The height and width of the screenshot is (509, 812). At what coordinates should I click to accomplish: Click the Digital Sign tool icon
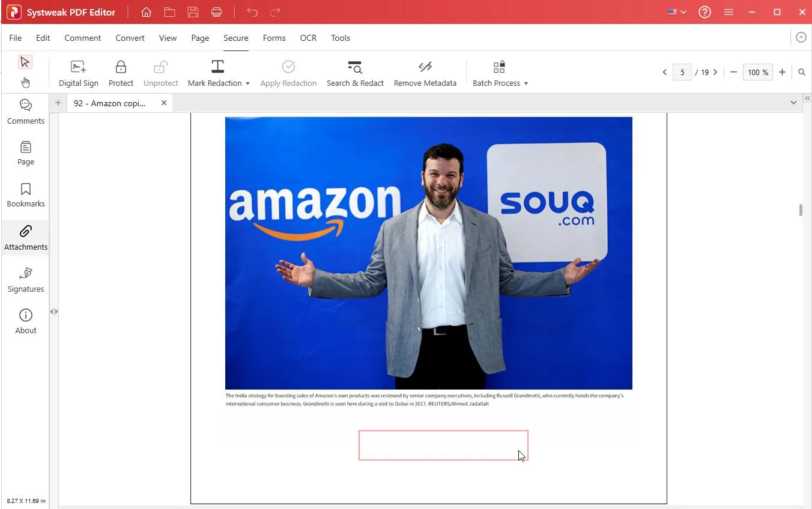pyautogui.click(x=78, y=67)
